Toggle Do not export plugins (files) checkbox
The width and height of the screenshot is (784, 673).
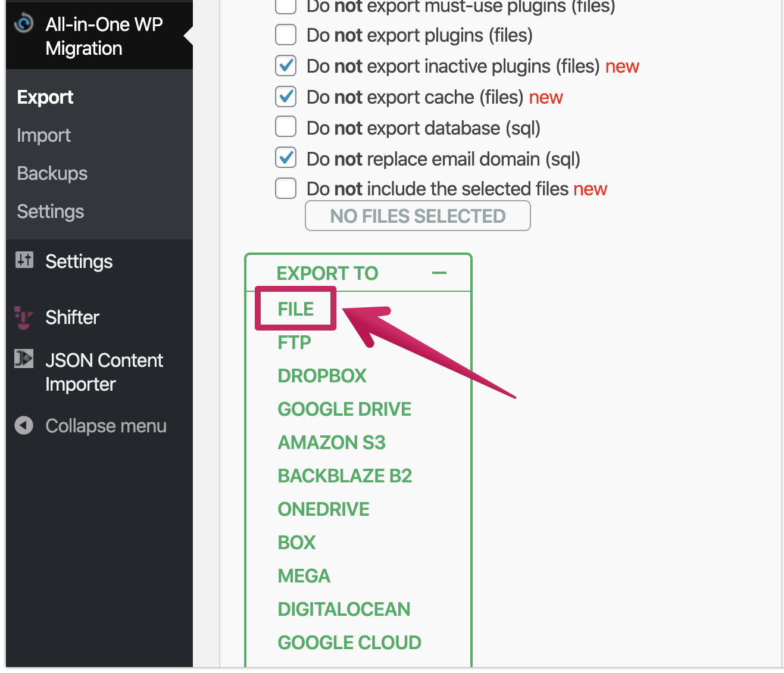[286, 35]
